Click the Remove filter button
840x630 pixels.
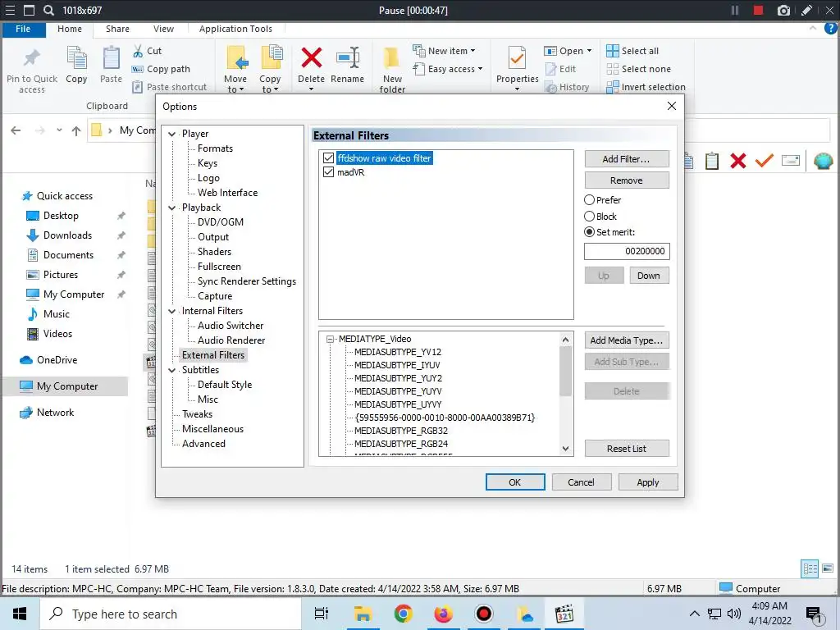(627, 180)
